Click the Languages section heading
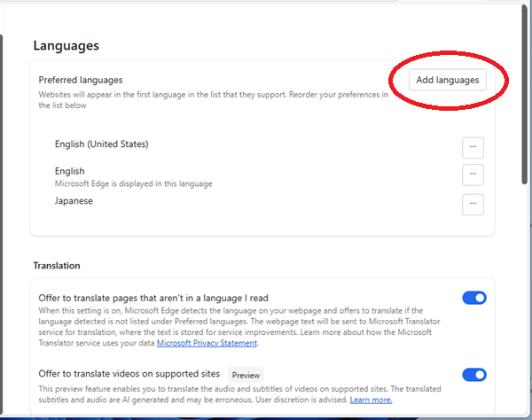Image resolution: width=532 pixels, height=420 pixels. (66, 45)
